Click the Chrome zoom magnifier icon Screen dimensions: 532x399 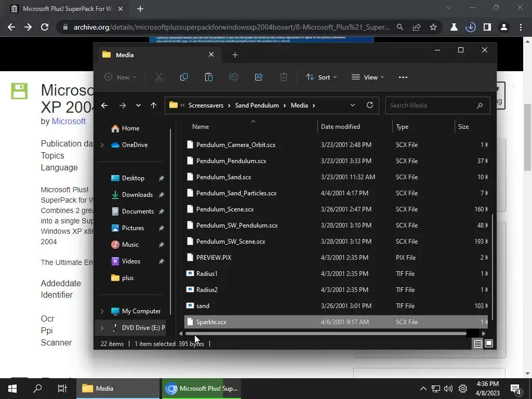point(400,27)
